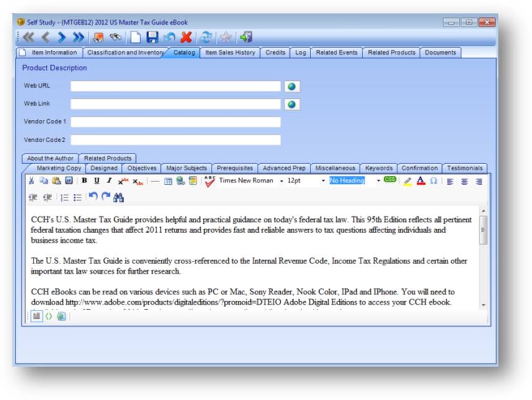This screenshot has width=532, height=400.
Task: Toggle bold formatting
Action: click(84, 181)
